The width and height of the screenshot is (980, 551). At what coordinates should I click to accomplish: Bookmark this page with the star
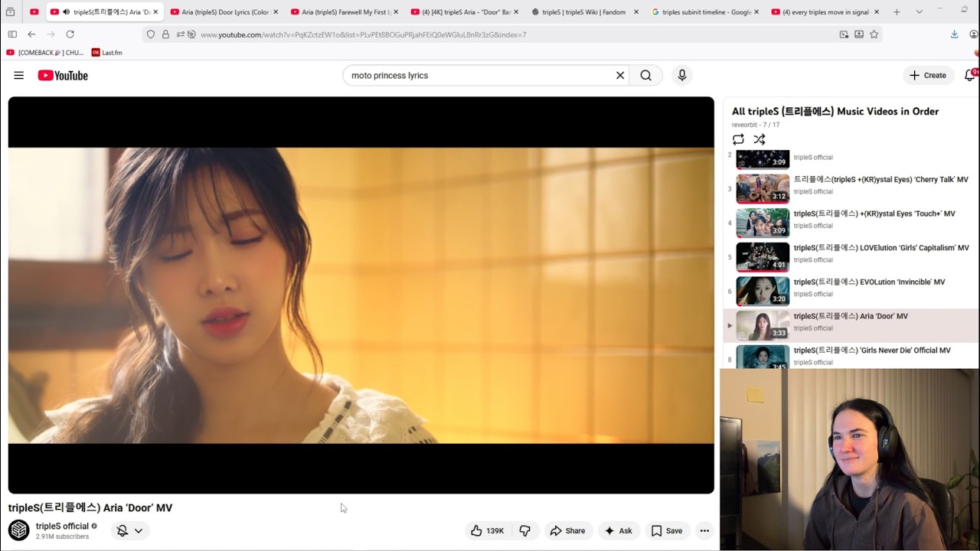tap(874, 34)
